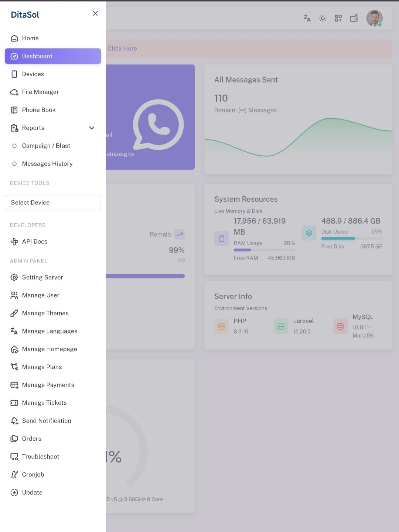Expand the Reports menu chevron
This screenshot has height=532, width=399.
click(x=92, y=128)
